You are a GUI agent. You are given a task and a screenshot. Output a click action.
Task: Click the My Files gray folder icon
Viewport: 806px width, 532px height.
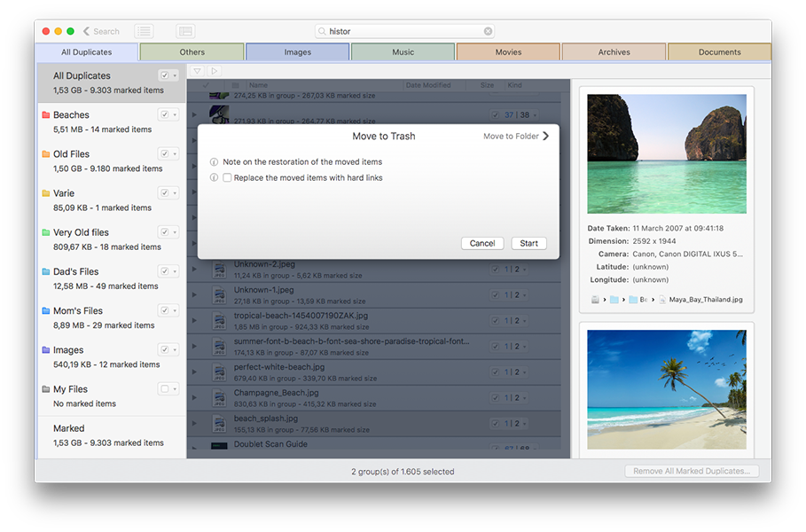point(46,389)
